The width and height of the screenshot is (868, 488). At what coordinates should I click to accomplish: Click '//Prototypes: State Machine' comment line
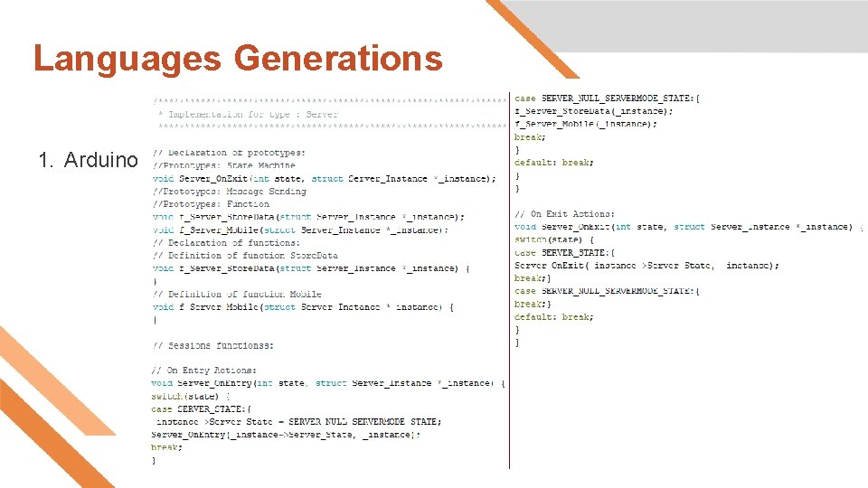click(x=224, y=165)
